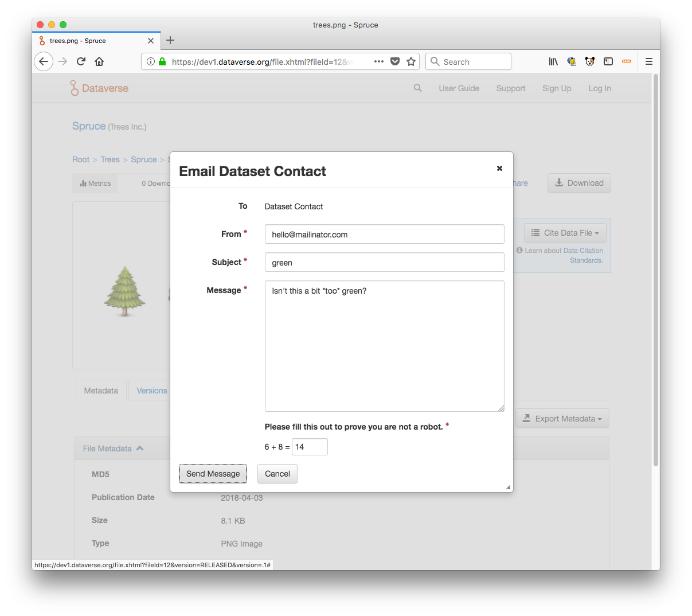This screenshot has width=692, height=616.
Task: Close the Email Dataset Contact dialog
Action: tap(499, 168)
